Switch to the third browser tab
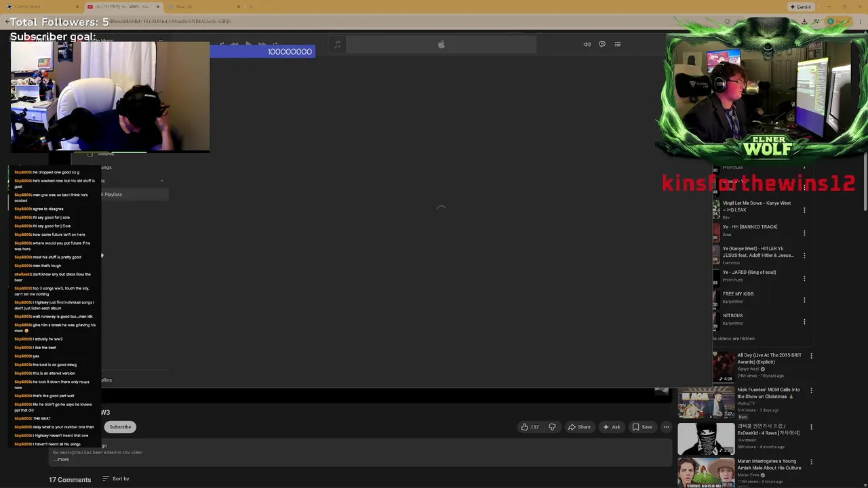Viewport: 868px width, 488px height. pyautogui.click(x=203, y=7)
